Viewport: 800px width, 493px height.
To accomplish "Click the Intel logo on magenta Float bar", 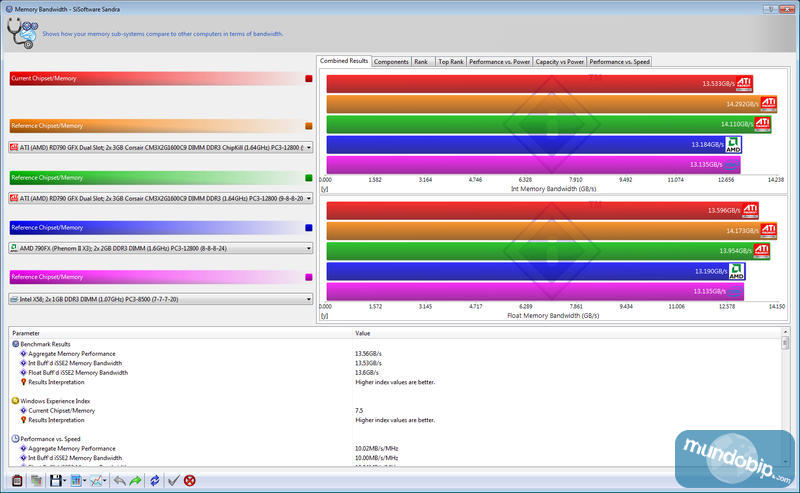I will tap(735, 291).
